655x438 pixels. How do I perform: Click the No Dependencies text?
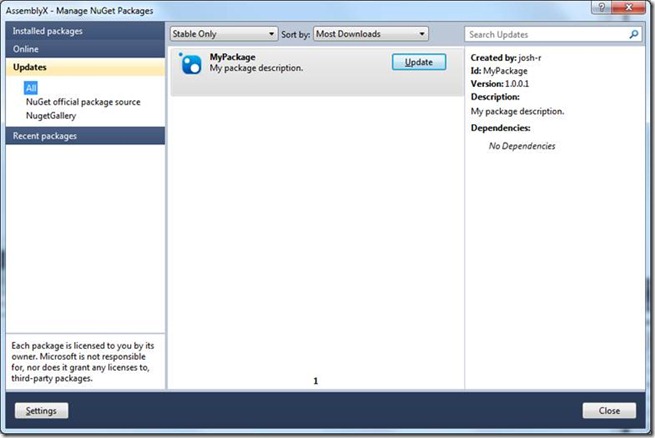coord(522,146)
